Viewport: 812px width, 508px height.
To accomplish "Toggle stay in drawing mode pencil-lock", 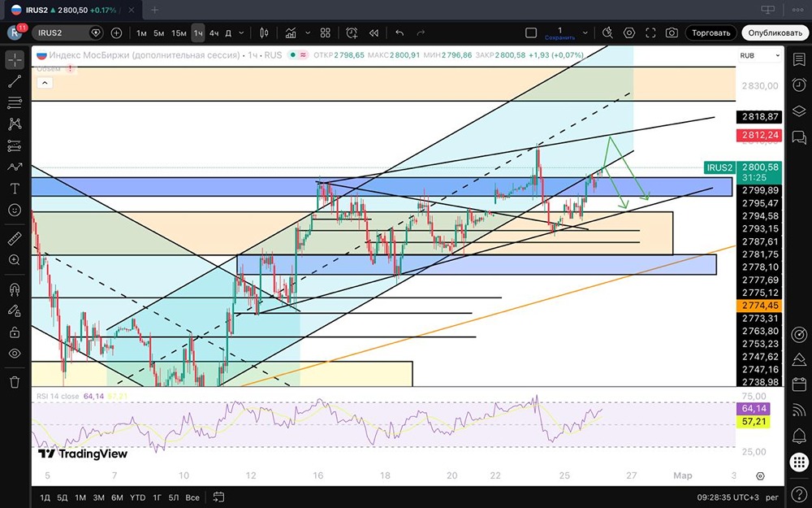I will [x=15, y=310].
